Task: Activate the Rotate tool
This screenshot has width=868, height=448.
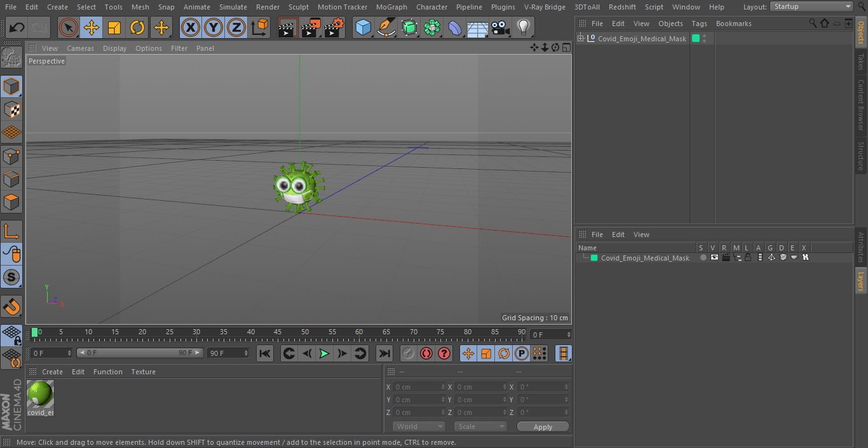Action: [137, 27]
